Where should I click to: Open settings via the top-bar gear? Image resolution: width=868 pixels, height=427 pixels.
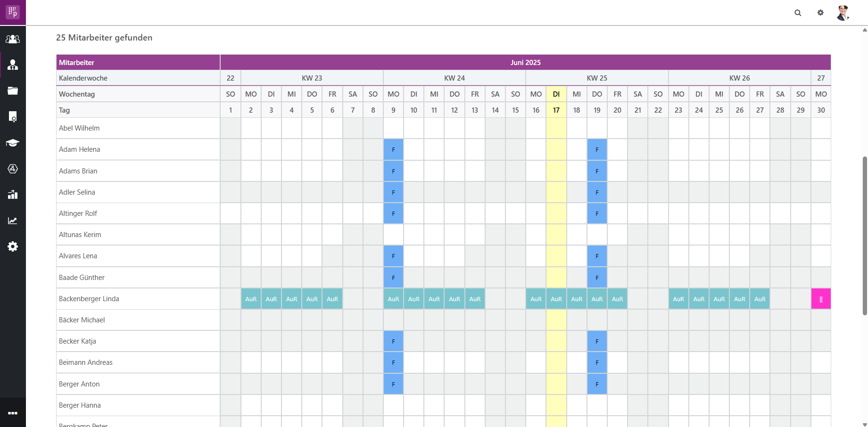click(x=820, y=13)
